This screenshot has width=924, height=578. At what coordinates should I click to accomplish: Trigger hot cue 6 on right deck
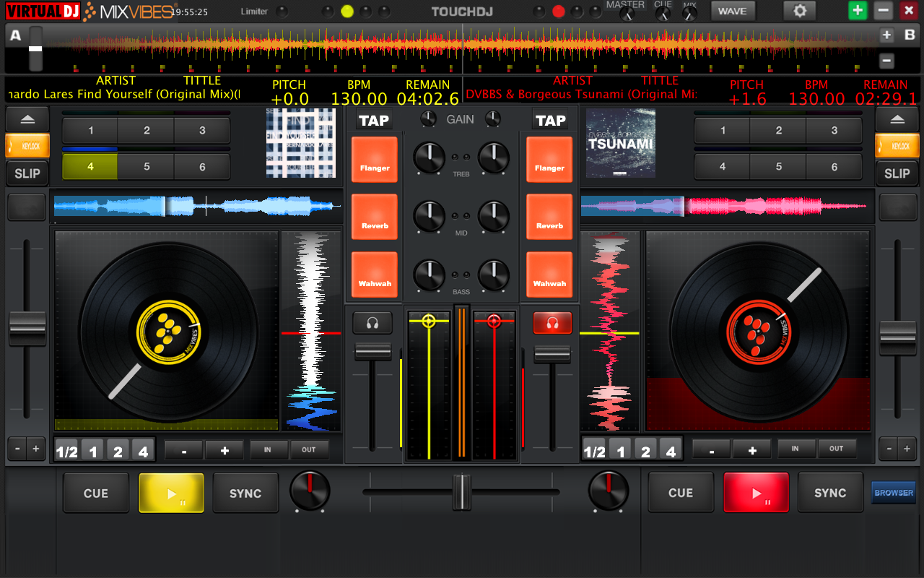pyautogui.click(x=834, y=167)
